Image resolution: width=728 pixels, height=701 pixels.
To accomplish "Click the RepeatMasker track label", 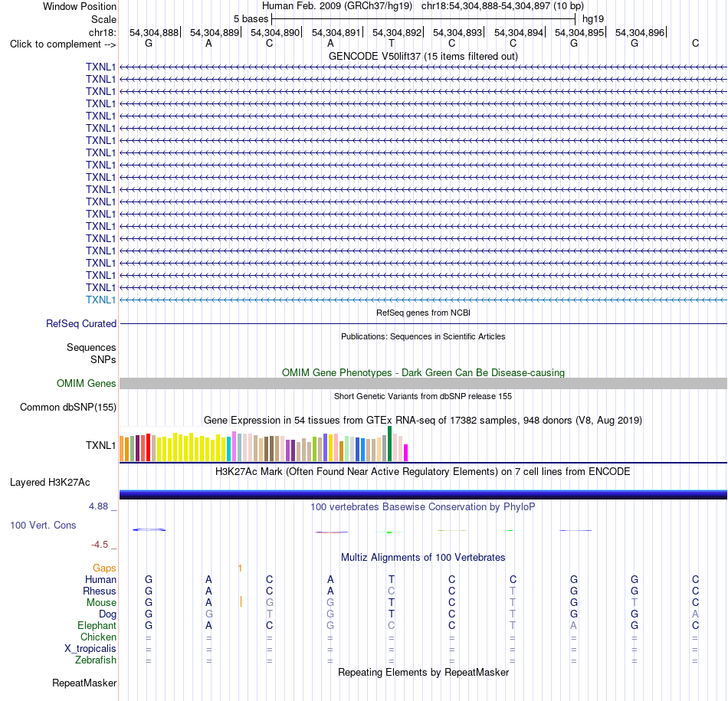I will 84,683.
